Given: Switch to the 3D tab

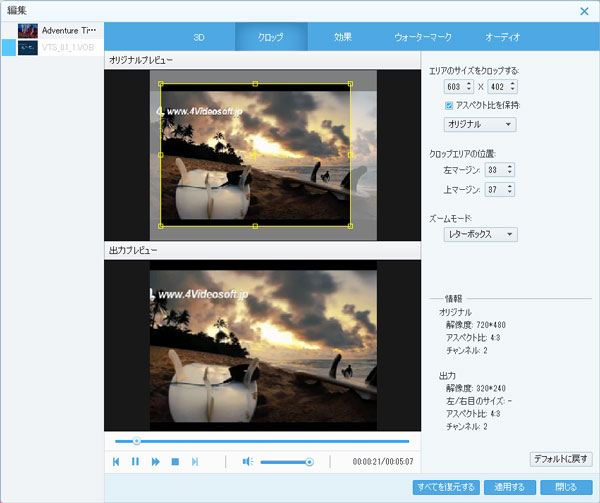Looking at the screenshot, I should (x=198, y=37).
